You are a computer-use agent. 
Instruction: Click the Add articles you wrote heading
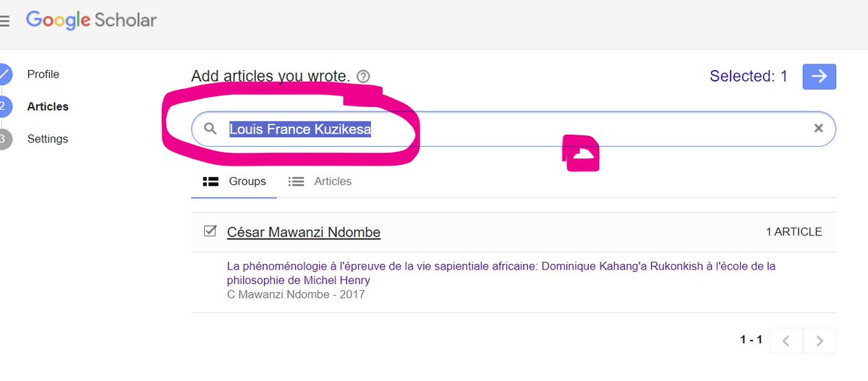point(271,76)
